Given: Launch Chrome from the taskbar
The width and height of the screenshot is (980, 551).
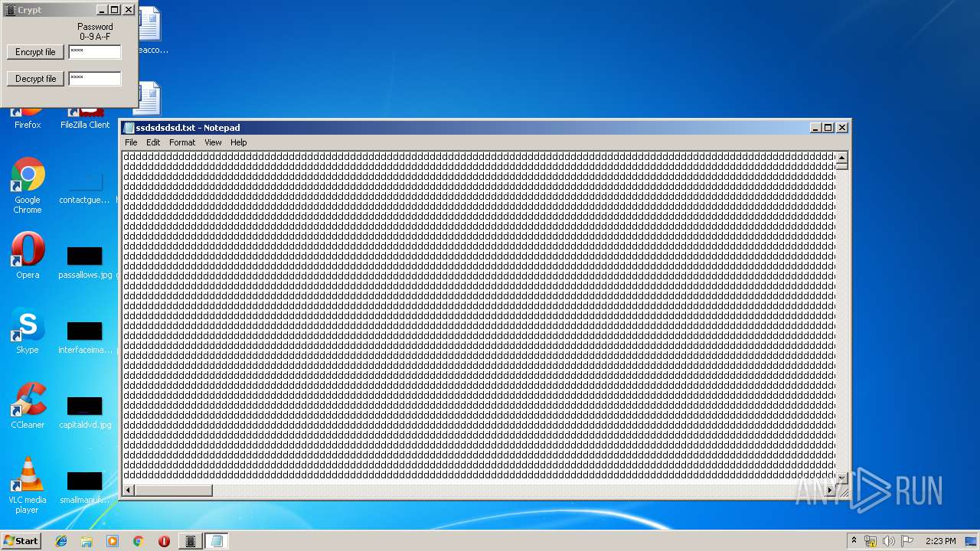Looking at the screenshot, I should (138, 541).
